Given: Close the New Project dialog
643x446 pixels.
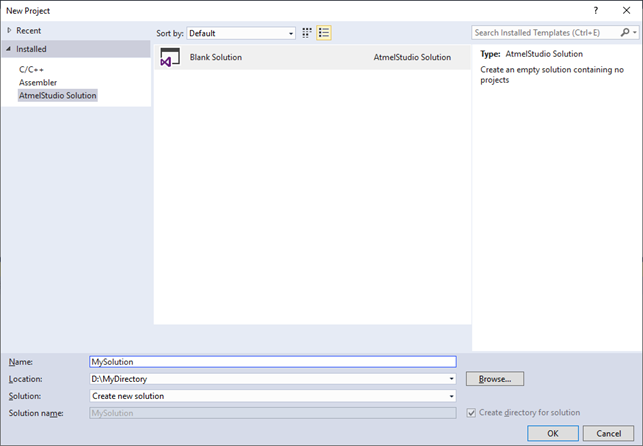Looking at the screenshot, I should [x=626, y=11].
